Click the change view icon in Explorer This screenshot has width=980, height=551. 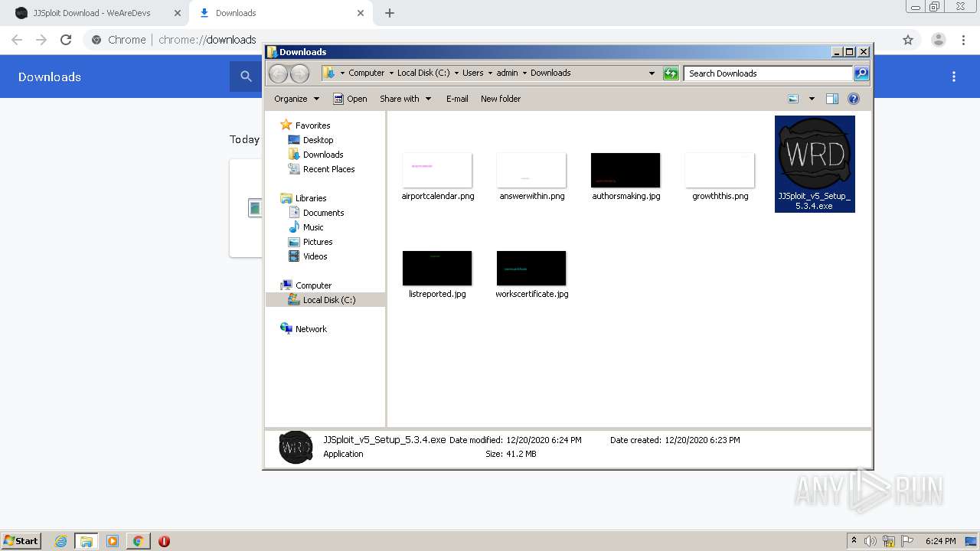pyautogui.click(x=793, y=99)
